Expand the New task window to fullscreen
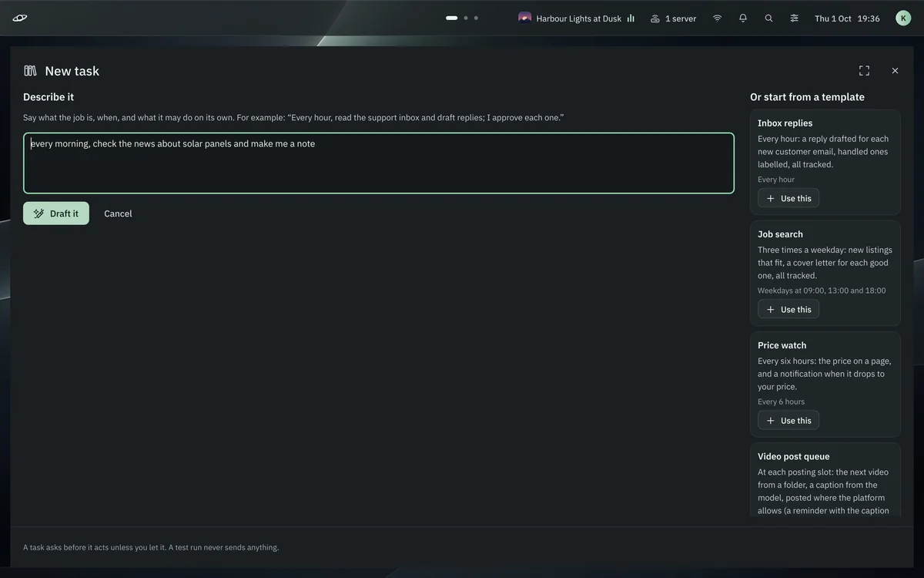Screen dimensions: 924x578 click(x=864, y=70)
